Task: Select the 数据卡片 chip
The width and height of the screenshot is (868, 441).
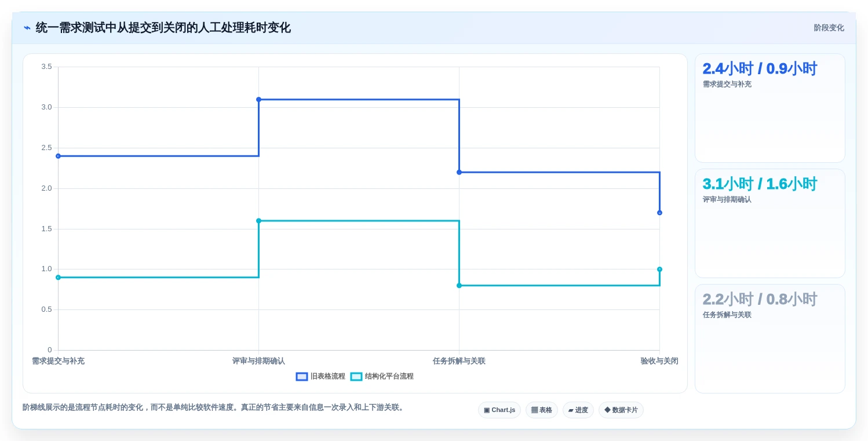Action: click(x=621, y=410)
